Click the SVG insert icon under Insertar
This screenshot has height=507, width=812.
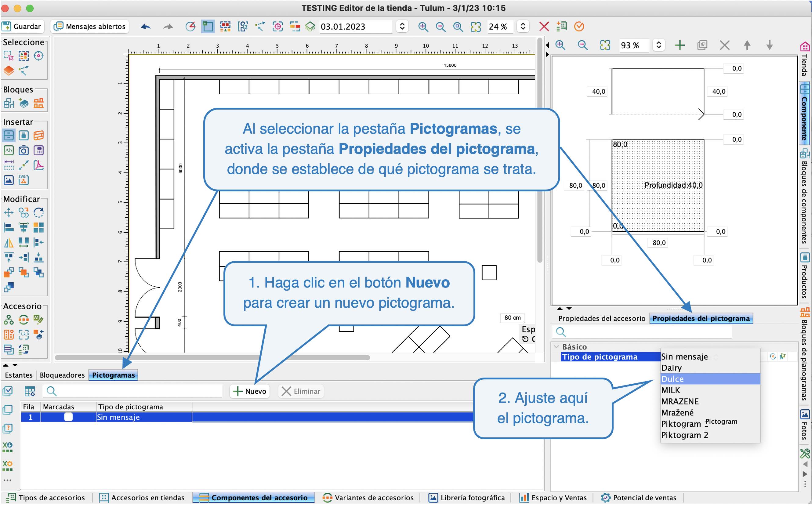tap(24, 180)
